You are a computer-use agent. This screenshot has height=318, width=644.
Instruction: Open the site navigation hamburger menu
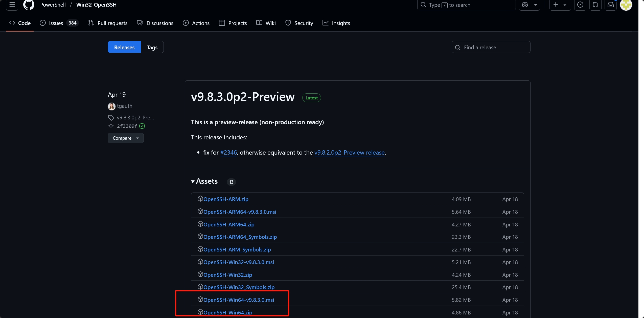click(x=12, y=5)
